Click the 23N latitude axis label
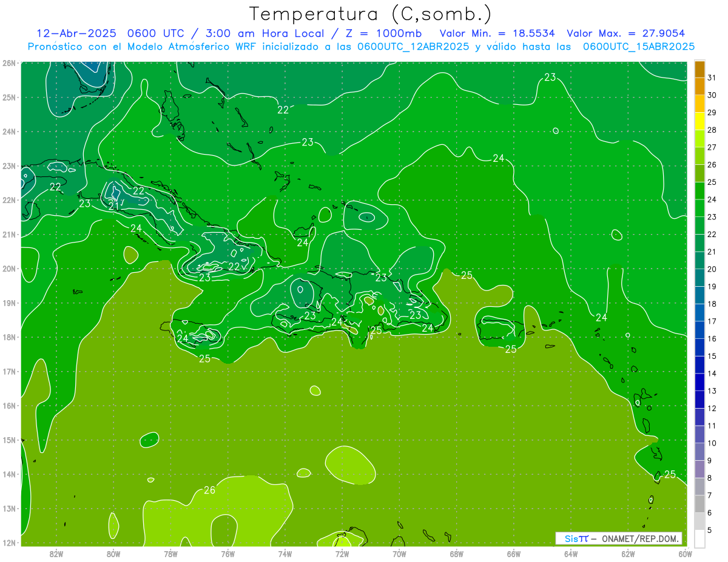Screen dimensions: 728x562 pos(8,166)
